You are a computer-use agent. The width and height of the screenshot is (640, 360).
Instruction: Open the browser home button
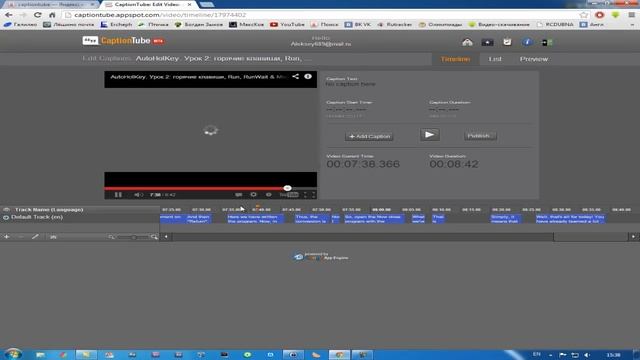[52, 15]
